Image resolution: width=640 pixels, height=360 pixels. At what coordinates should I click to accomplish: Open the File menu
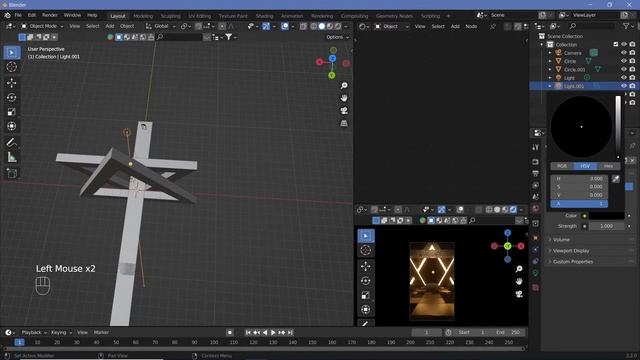click(x=18, y=15)
